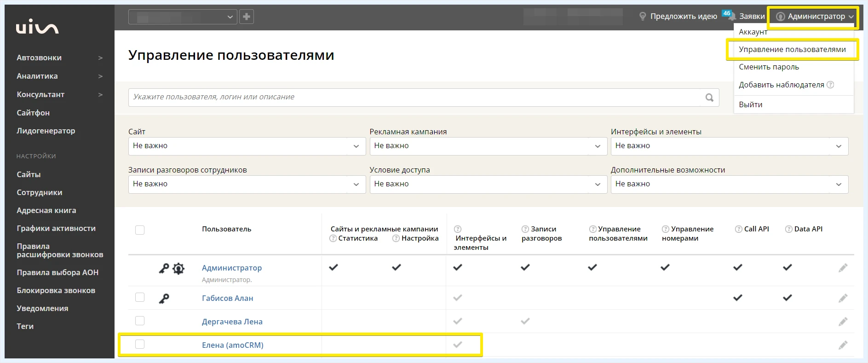Toggle Data API checkmark for Габисов Алан
The height and width of the screenshot is (363, 868).
pos(788,298)
